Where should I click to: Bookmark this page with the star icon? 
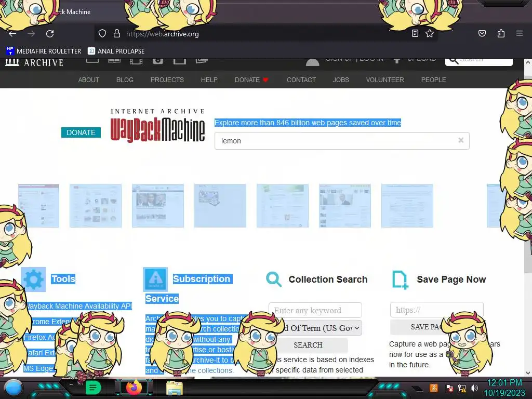(430, 33)
